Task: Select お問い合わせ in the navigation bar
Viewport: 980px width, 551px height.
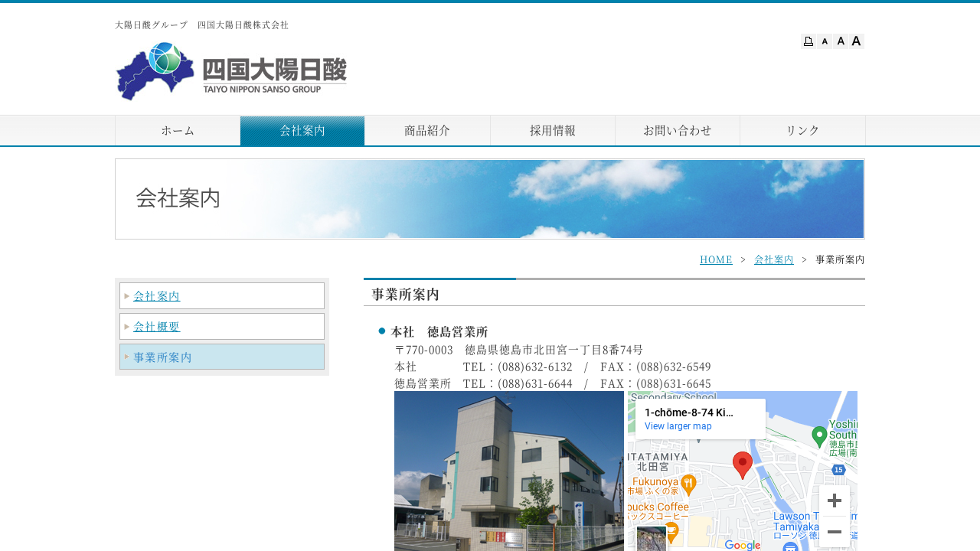Action: 678,131
